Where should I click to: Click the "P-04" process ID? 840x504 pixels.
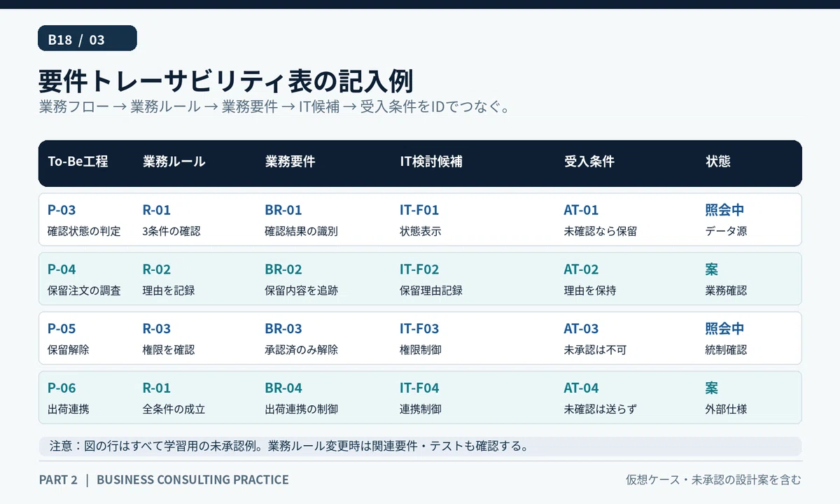[x=62, y=269]
